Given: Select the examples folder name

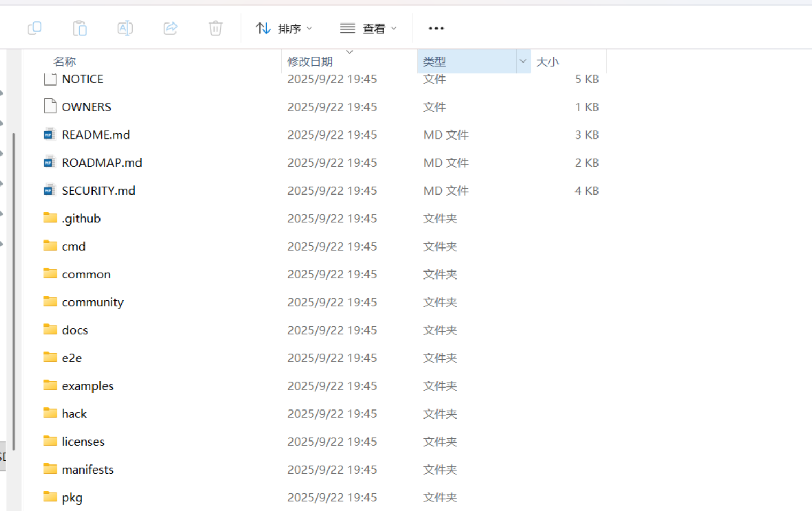Looking at the screenshot, I should 88,386.
